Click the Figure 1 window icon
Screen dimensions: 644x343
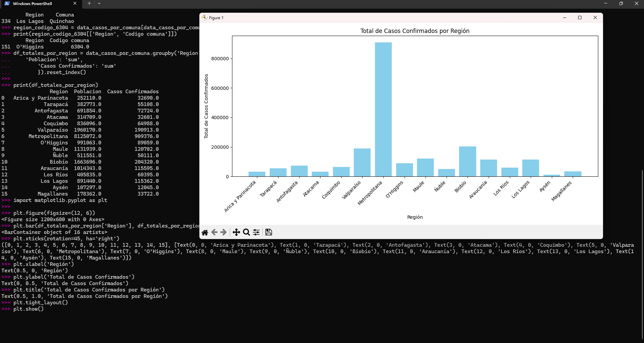coord(205,18)
